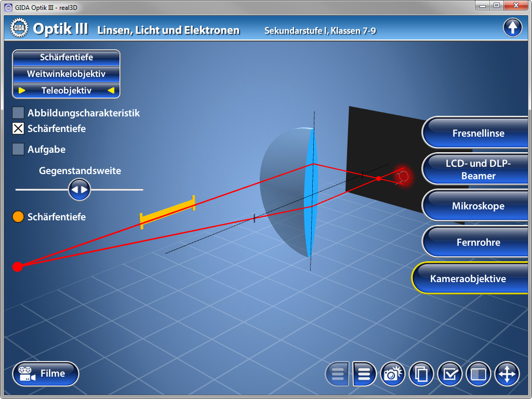Click the overlapping pages icon
Screen dimensions: 532x399
click(x=421, y=374)
